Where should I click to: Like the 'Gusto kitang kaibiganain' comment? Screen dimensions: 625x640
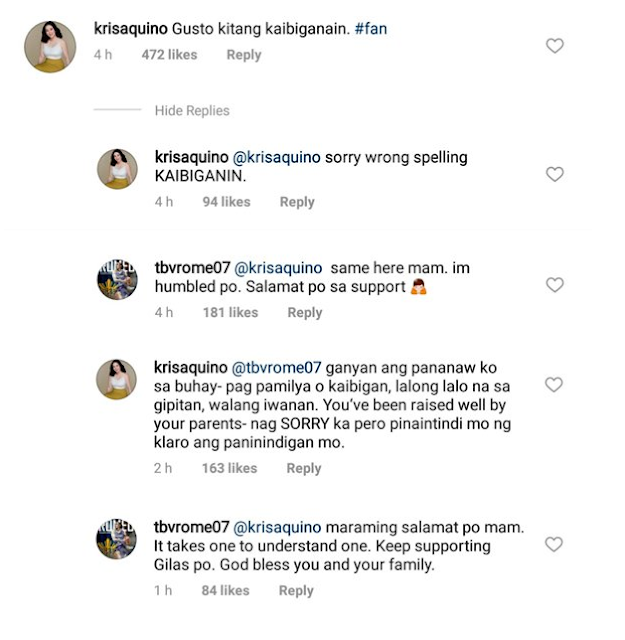tap(554, 46)
